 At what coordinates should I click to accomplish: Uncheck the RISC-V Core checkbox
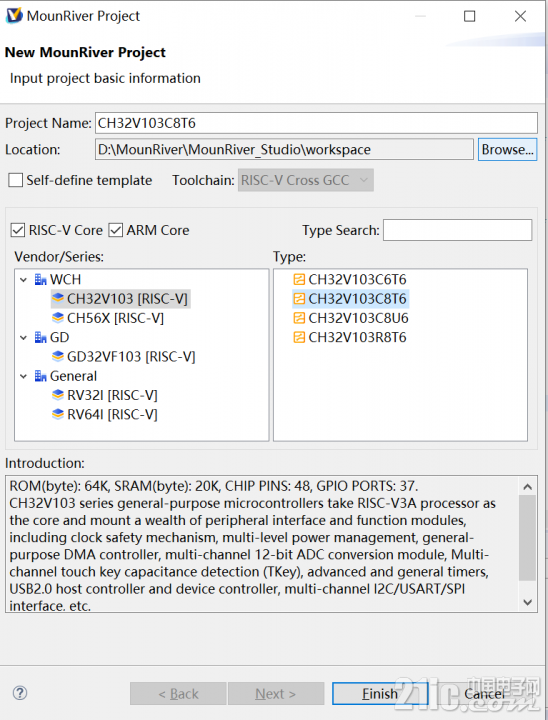(18, 230)
